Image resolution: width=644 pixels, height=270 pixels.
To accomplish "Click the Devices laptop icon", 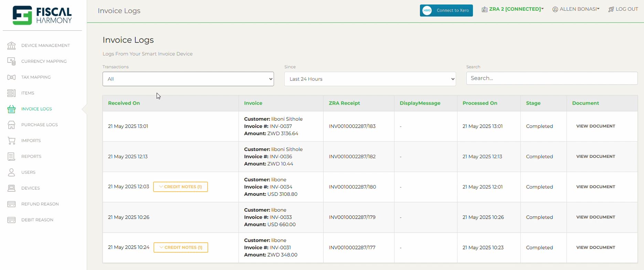I will 11,188.
